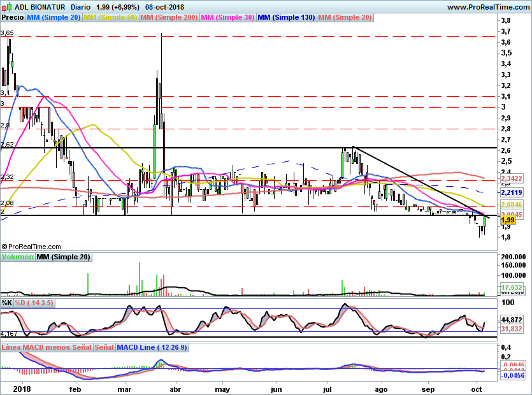Click the %K stochastic label
The height and width of the screenshot is (395, 532).
point(7,303)
